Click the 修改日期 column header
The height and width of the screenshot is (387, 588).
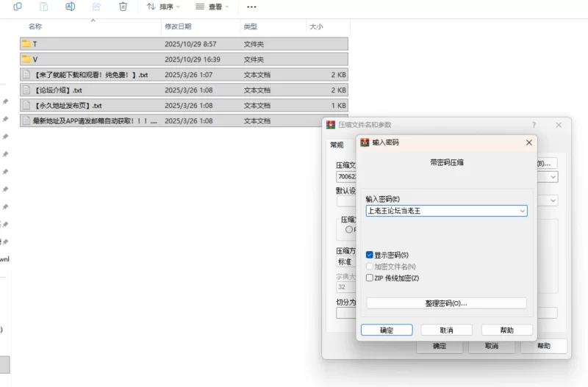(179, 26)
